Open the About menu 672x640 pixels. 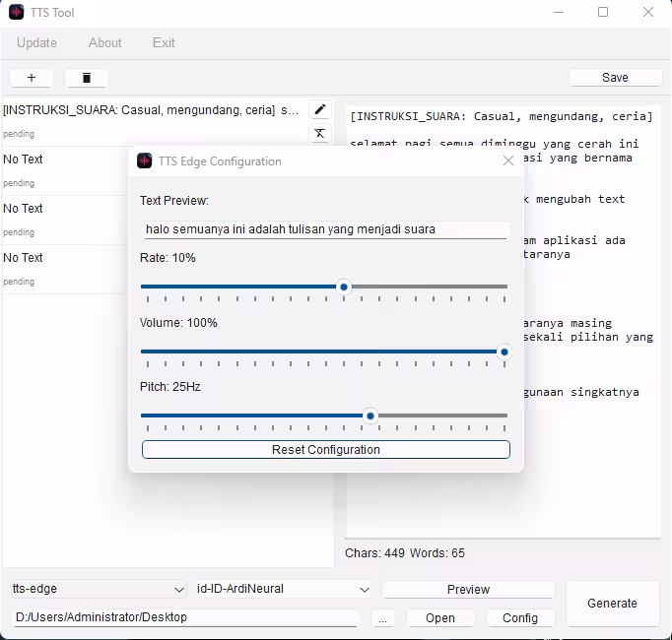[105, 42]
